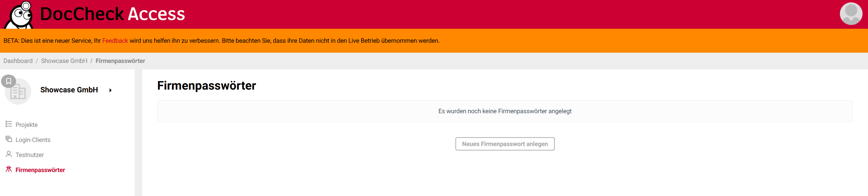The image size is (868, 196).
Task: Click Neues Firmenpasswort anlegen button
Action: tap(505, 144)
